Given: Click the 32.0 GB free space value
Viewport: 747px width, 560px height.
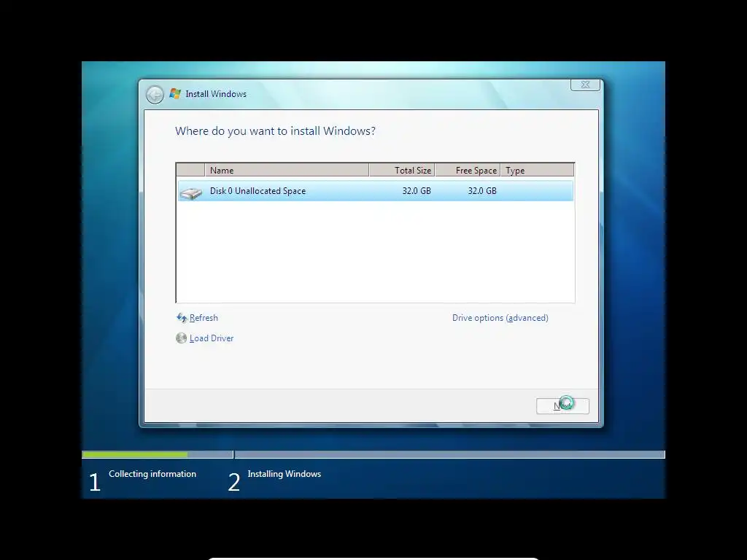Looking at the screenshot, I should (x=482, y=191).
